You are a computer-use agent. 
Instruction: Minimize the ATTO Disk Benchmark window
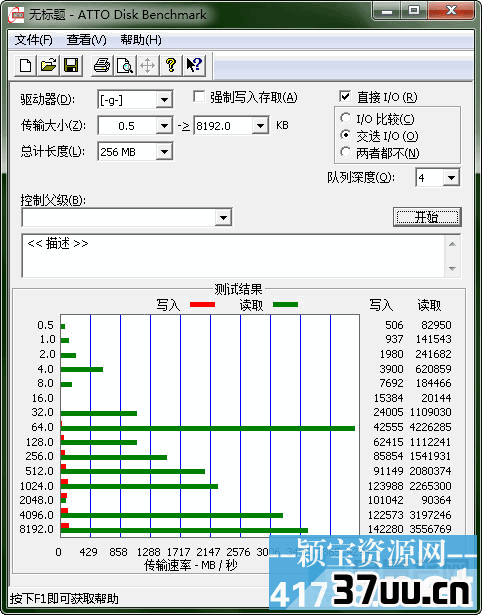point(387,11)
